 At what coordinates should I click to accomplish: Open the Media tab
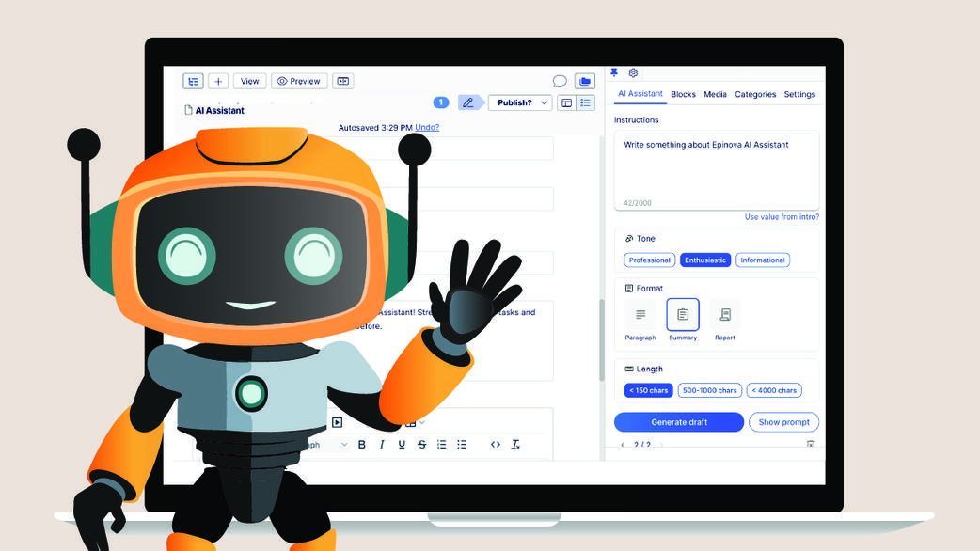pyautogui.click(x=715, y=94)
